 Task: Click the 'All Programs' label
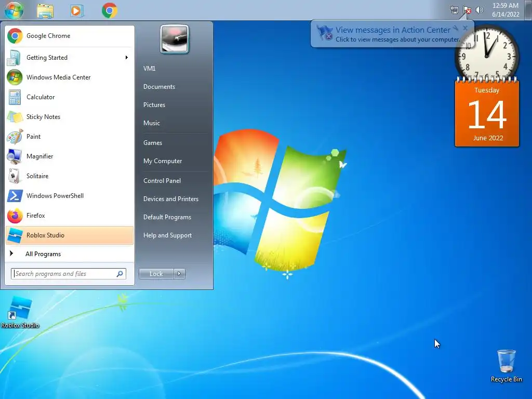pos(43,254)
